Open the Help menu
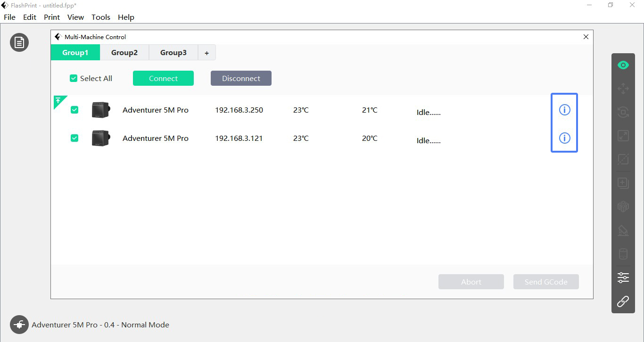Screen dimensions: 644x342 coord(126,17)
